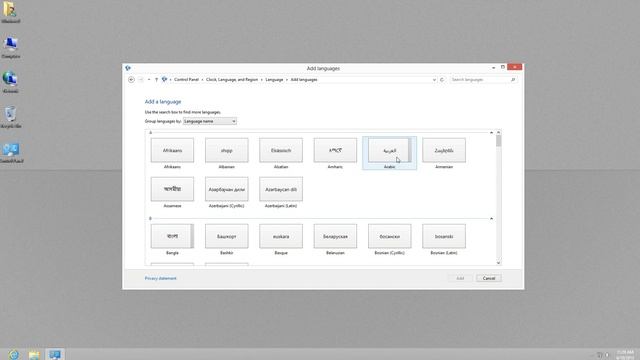The width and height of the screenshot is (640, 360).
Task: Click in the Search languages box
Action: tap(480, 80)
